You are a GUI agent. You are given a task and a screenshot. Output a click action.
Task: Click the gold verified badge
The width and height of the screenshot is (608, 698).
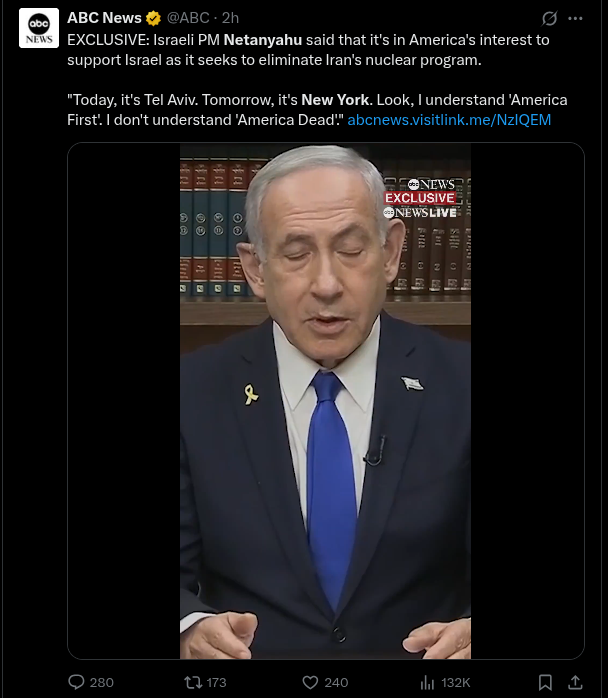click(x=153, y=18)
